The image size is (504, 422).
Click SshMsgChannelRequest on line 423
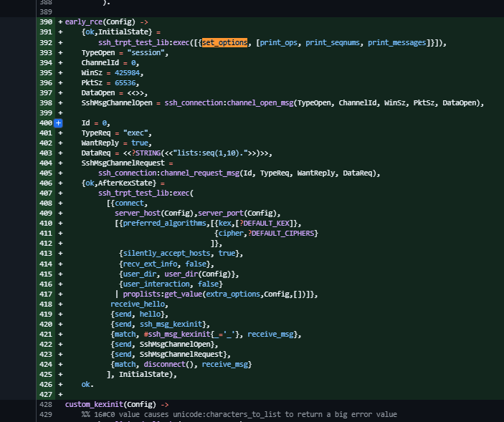click(181, 354)
